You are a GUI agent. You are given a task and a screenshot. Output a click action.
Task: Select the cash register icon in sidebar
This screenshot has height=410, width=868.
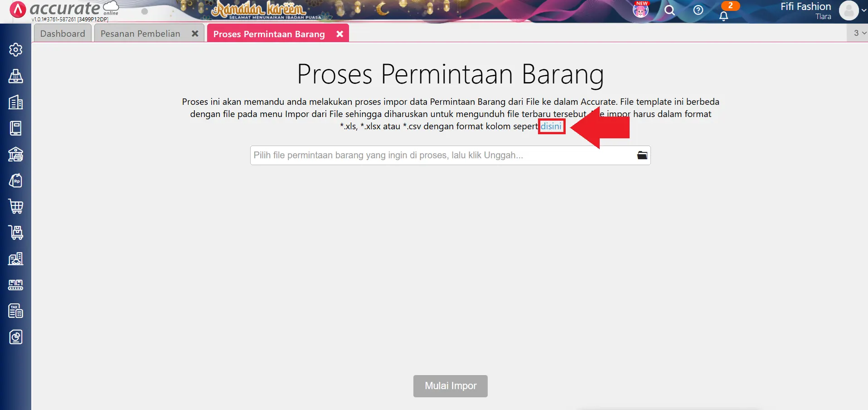[x=15, y=76]
